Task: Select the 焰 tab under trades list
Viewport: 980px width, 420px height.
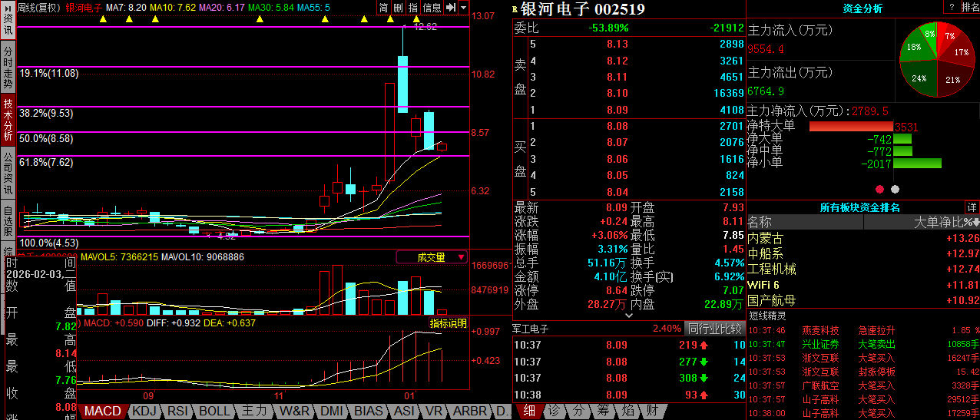Action: point(627,411)
